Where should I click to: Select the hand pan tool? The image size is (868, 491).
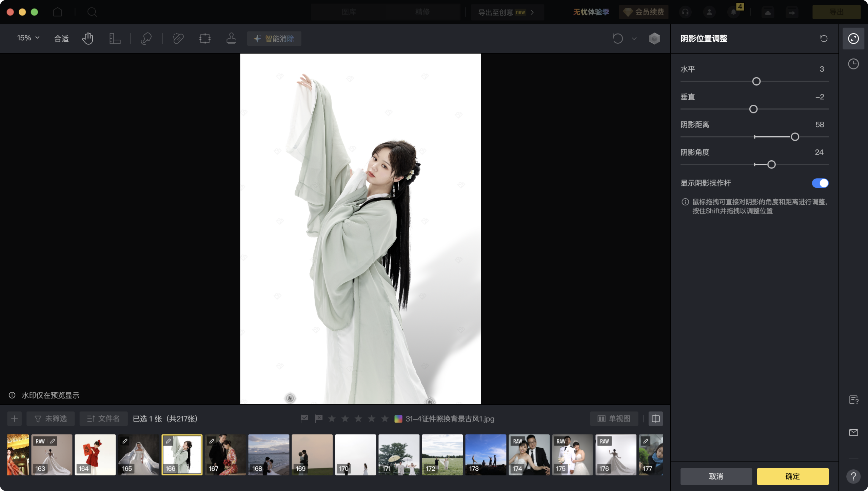[x=87, y=39]
